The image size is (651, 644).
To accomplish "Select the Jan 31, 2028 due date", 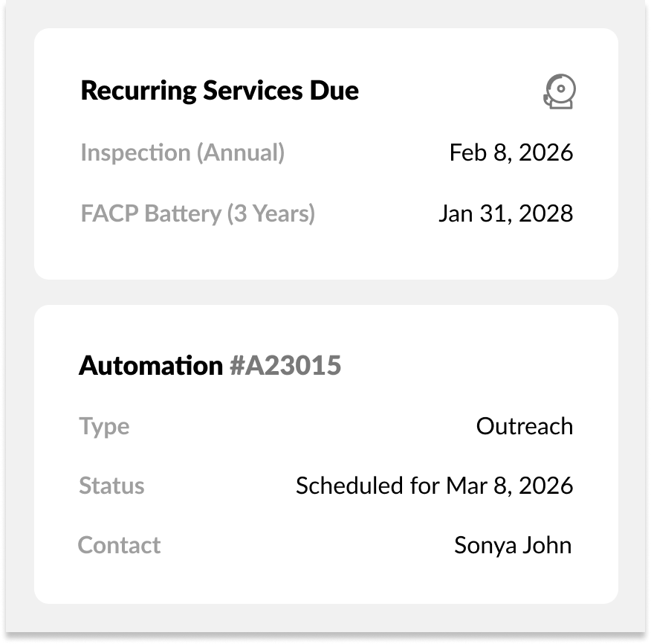I will click(505, 214).
